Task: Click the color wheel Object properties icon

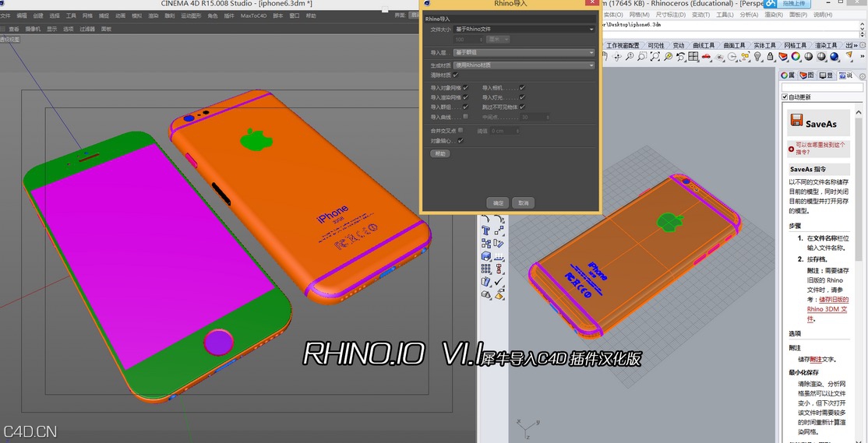Action: tap(796, 56)
